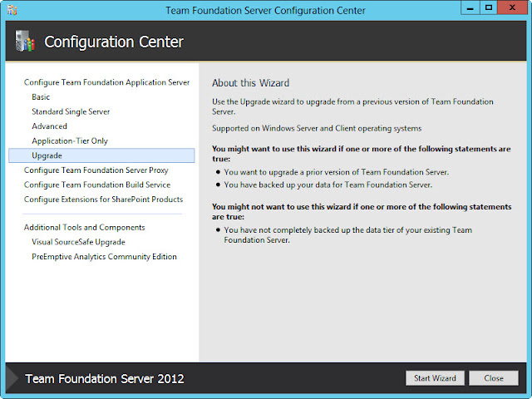Click the About this Wizard heading
The width and height of the screenshot is (532, 399).
250,83
